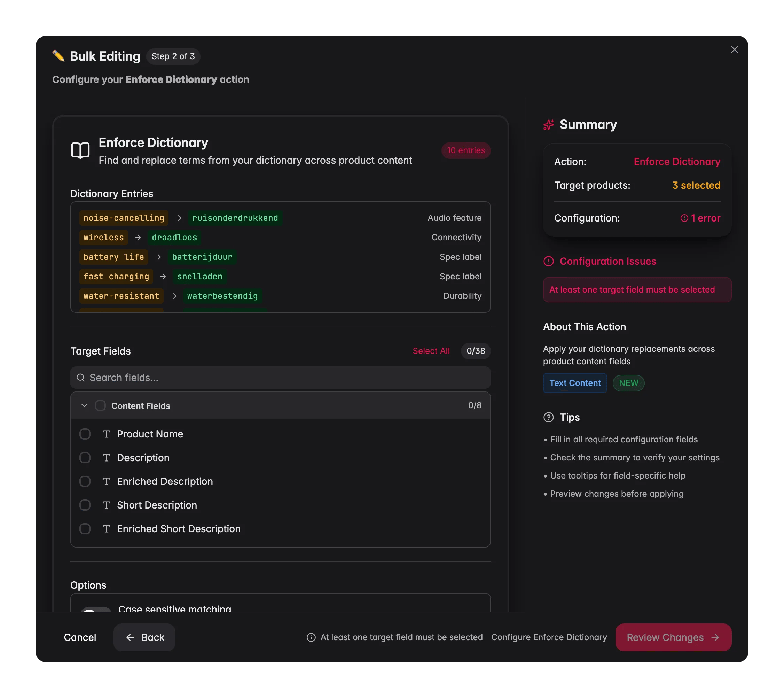Click the info icon in footer message
Viewport: 784px width, 698px height.
(311, 637)
